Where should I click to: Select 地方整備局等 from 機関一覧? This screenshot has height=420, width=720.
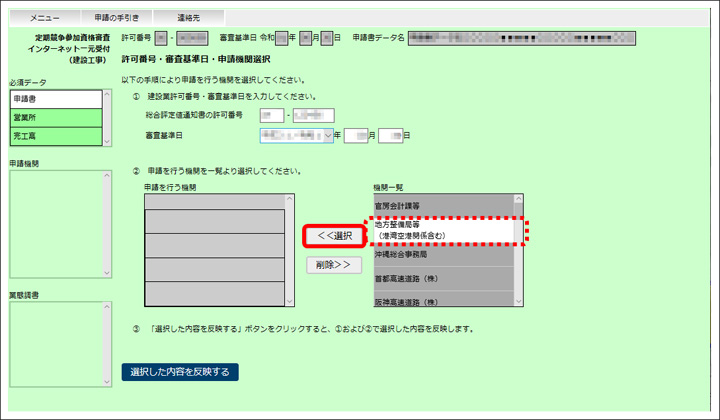pos(441,230)
